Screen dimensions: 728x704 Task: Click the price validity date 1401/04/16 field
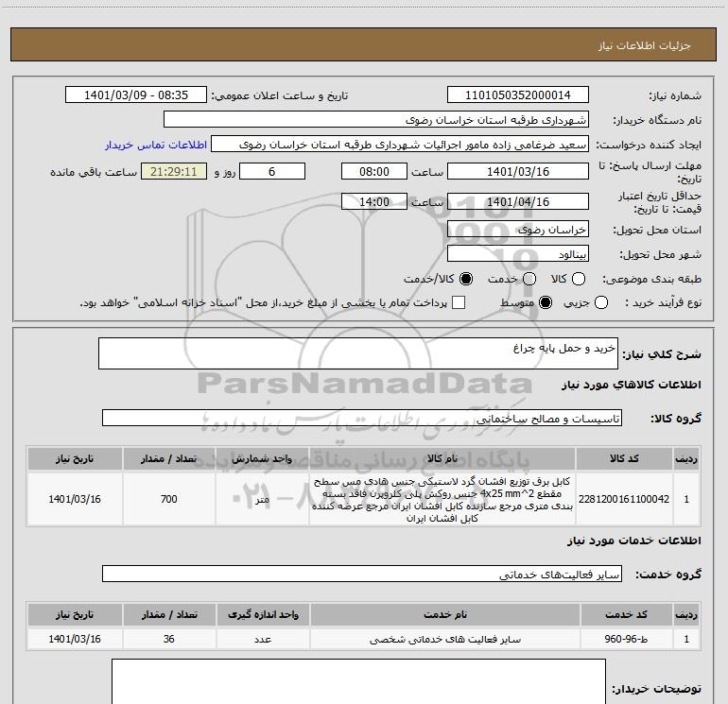tap(518, 201)
